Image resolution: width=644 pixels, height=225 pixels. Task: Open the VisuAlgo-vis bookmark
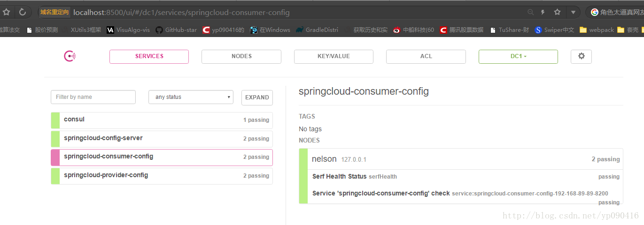(x=128, y=30)
